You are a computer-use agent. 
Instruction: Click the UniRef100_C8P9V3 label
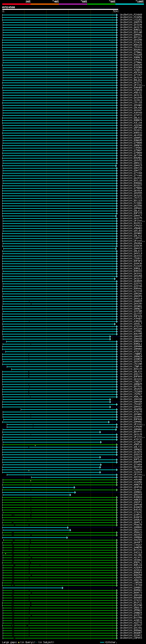(131, 638)
